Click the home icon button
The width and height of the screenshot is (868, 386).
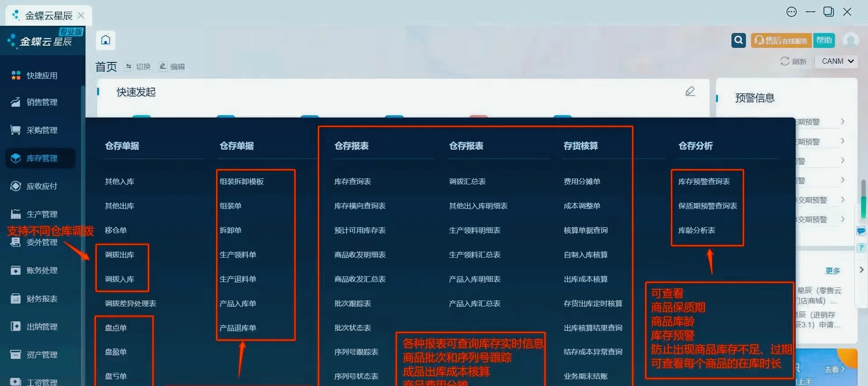105,40
